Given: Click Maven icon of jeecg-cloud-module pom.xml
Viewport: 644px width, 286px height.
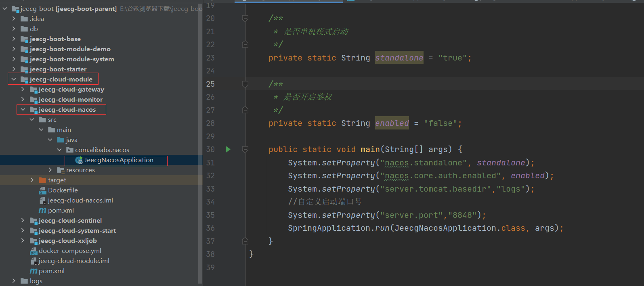Looking at the screenshot, I should [34, 271].
